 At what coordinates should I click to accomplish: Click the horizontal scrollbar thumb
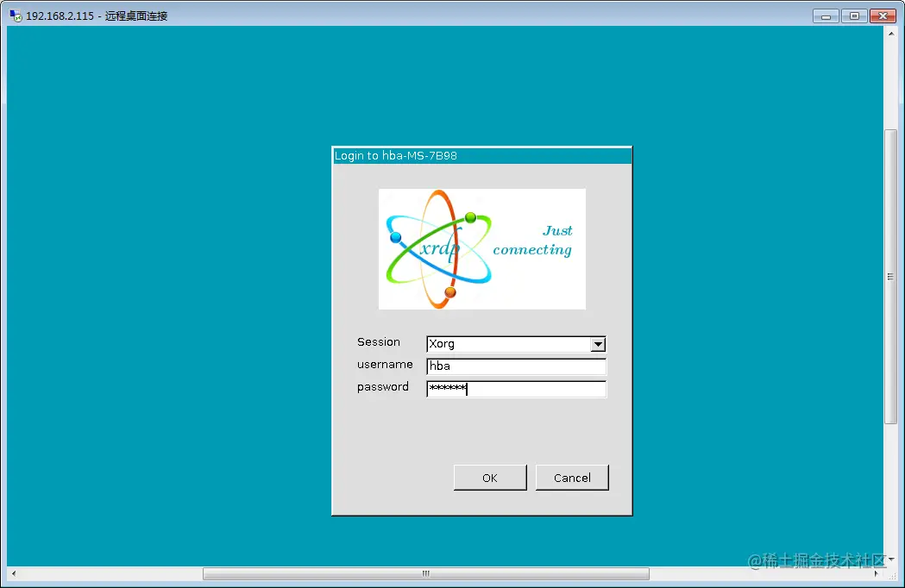click(x=426, y=573)
